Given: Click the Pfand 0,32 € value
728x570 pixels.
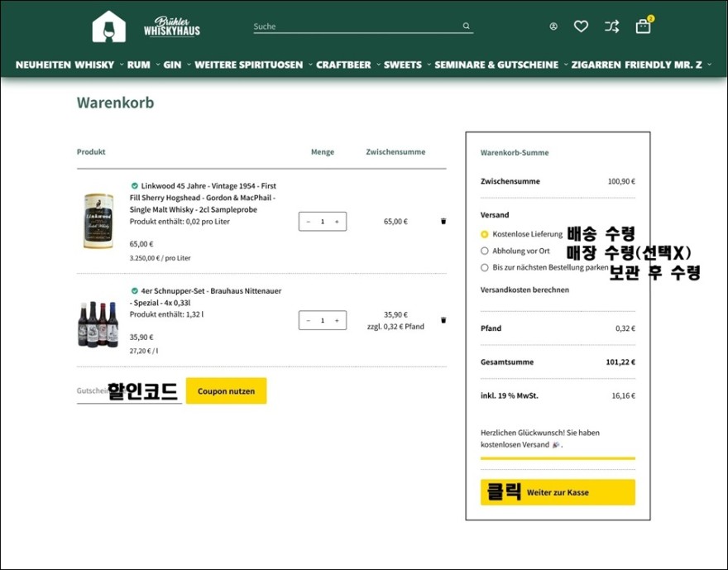Looking at the screenshot, I should click(x=625, y=328).
